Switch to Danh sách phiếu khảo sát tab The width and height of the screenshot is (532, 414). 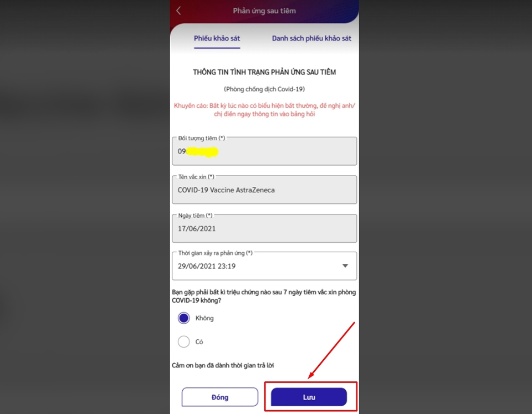(x=311, y=38)
